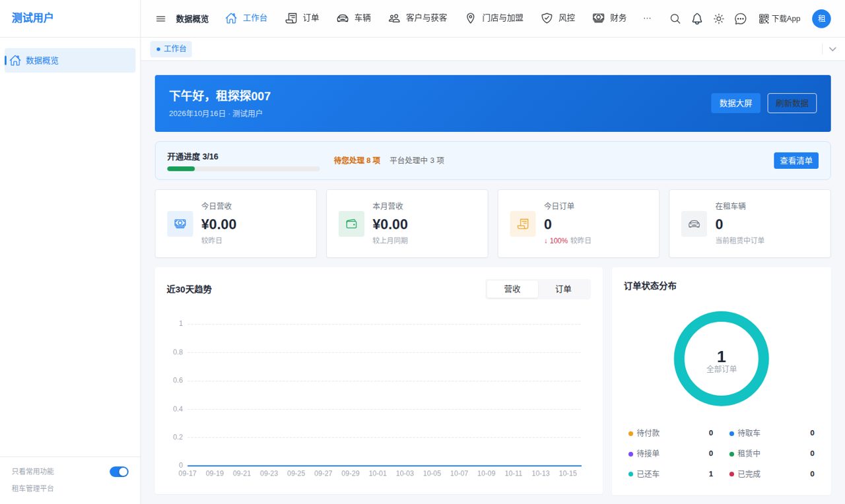This screenshot has height=504, width=845.
Task: Click the 测试用户 logo title
Action: tap(32, 18)
